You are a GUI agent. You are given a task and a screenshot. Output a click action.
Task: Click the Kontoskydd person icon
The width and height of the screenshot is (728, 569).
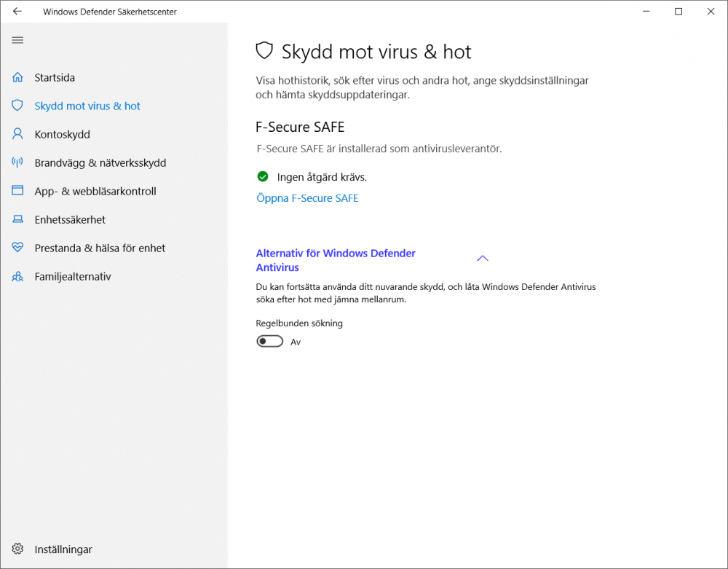[x=18, y=134]
